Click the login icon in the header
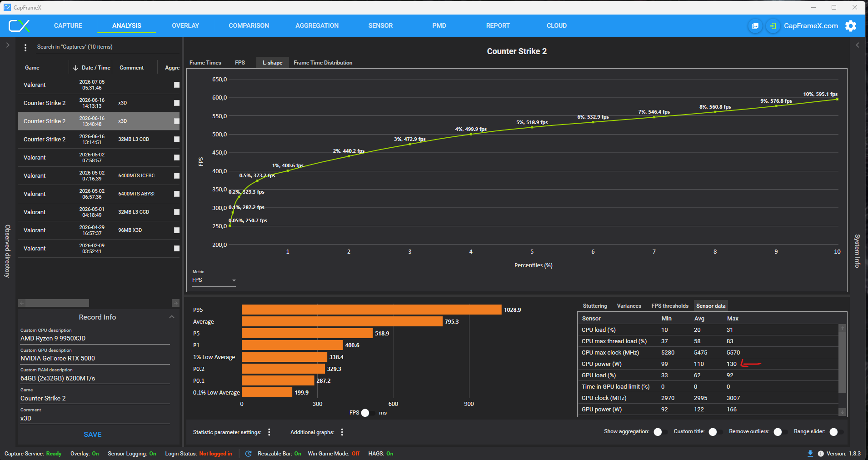 coord(773,26)
